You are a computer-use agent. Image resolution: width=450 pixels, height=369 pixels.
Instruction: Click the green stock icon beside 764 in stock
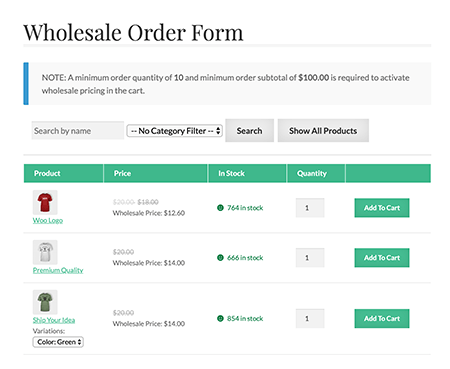pos(220,208)
